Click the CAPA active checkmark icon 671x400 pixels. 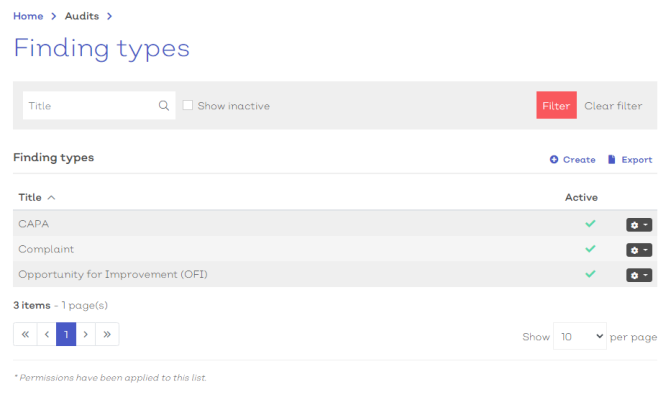pos(590,224)
